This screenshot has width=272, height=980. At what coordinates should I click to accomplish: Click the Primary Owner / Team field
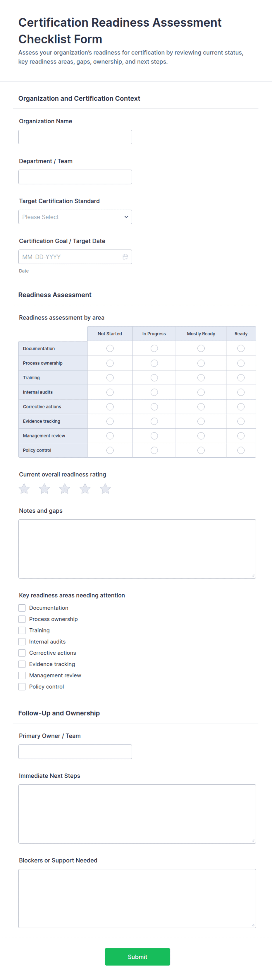75,751
